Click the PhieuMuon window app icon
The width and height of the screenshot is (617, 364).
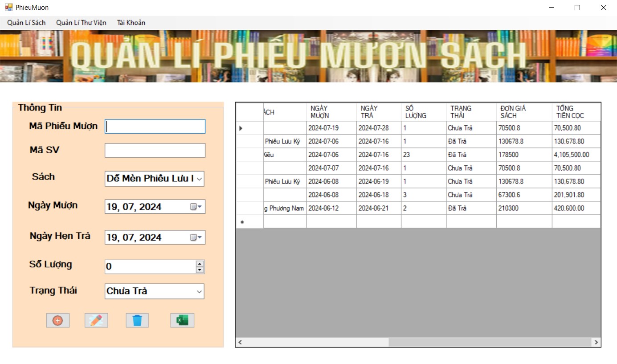pyautogui.click(x=8, y=8)
